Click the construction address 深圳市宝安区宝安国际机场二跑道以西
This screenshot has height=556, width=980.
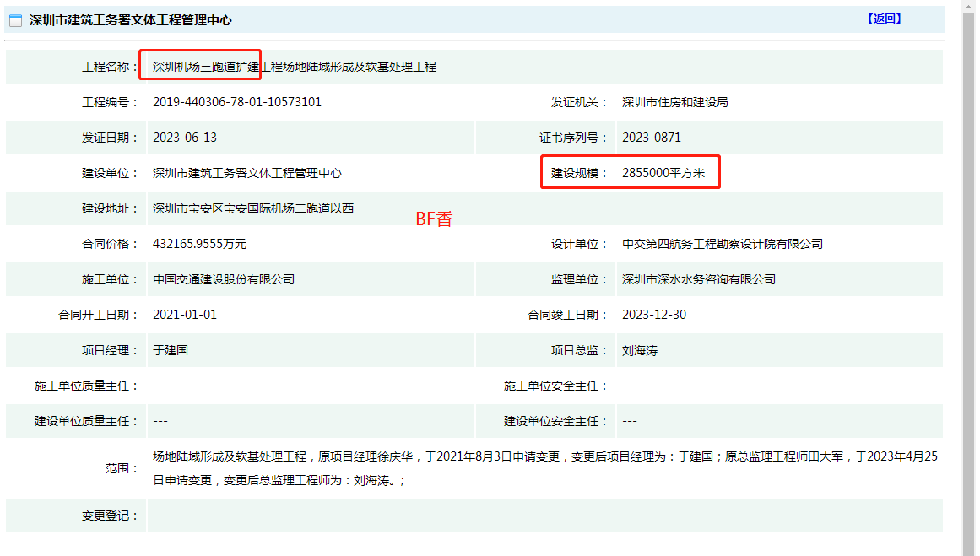(252, 208)
